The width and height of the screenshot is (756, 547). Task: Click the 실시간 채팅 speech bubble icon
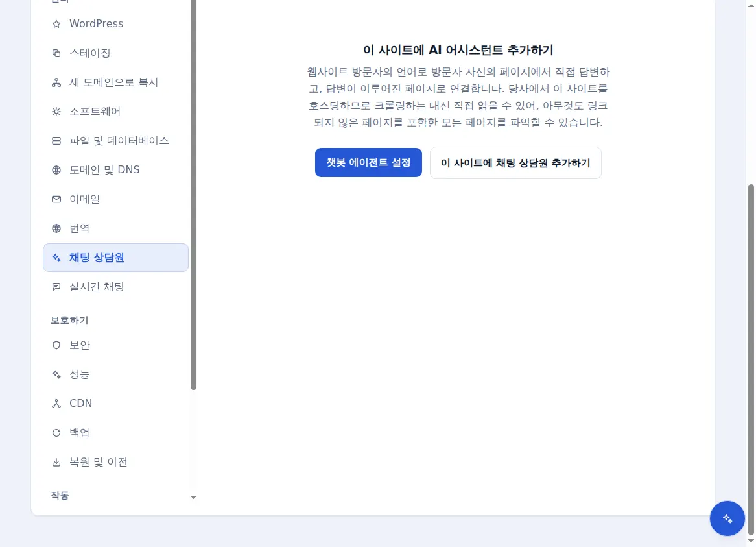(56, 287)
